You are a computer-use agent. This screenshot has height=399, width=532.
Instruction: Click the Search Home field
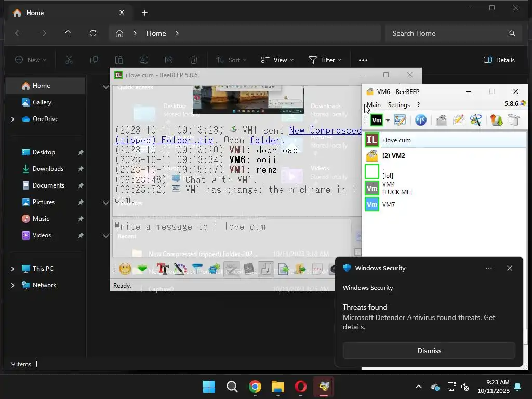pos(453,33)
